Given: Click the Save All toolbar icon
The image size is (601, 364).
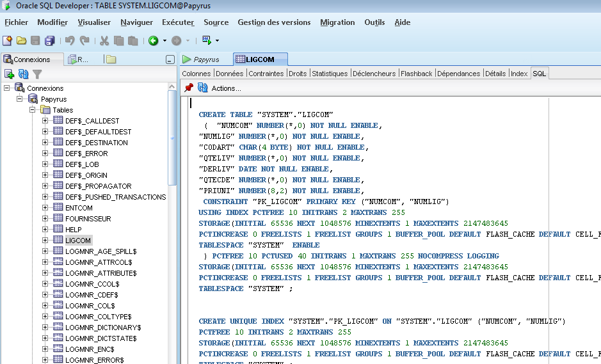Looking at the screenshot, I should point(49,40).
